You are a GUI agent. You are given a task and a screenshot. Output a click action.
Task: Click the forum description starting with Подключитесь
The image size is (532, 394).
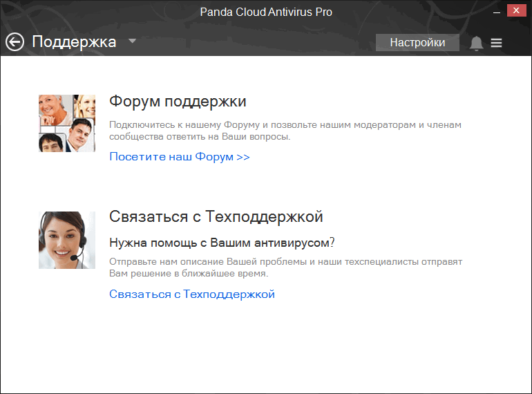[x=285, y=131]
